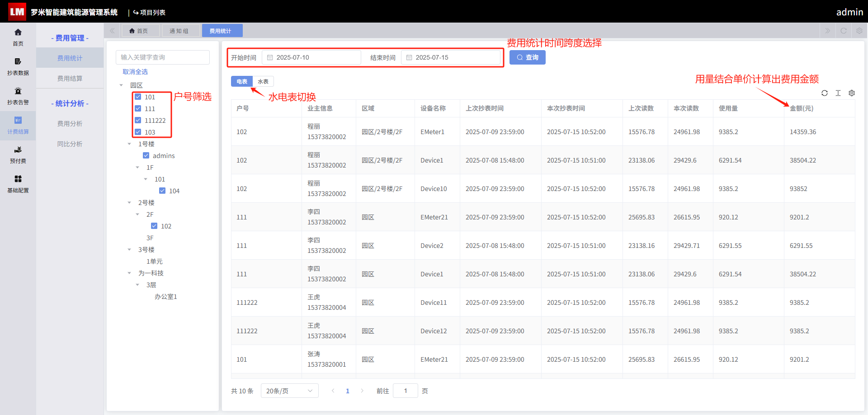The height and width of the screenshot is (415, 868).
Task: Open table column settings gear icon
Action: click(852, 93)
